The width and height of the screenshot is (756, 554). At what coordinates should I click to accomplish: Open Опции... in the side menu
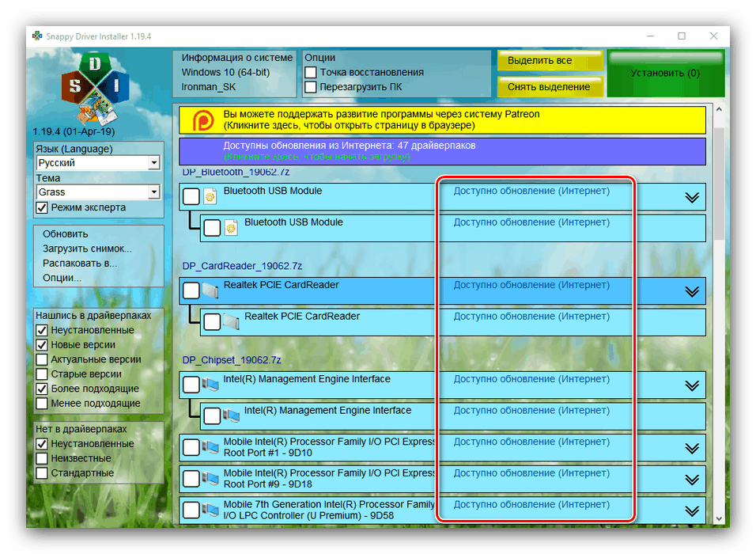tap(62, 278)
